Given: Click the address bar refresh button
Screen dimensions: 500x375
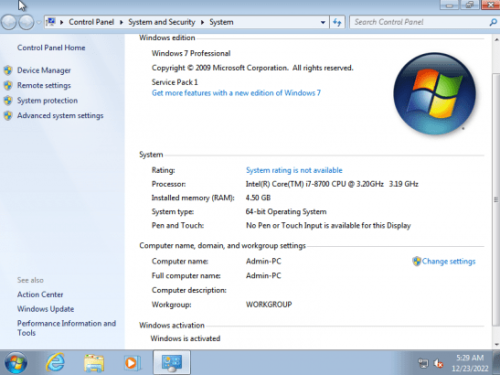Looking at the screenshot, I should click(x=337, y=22).
